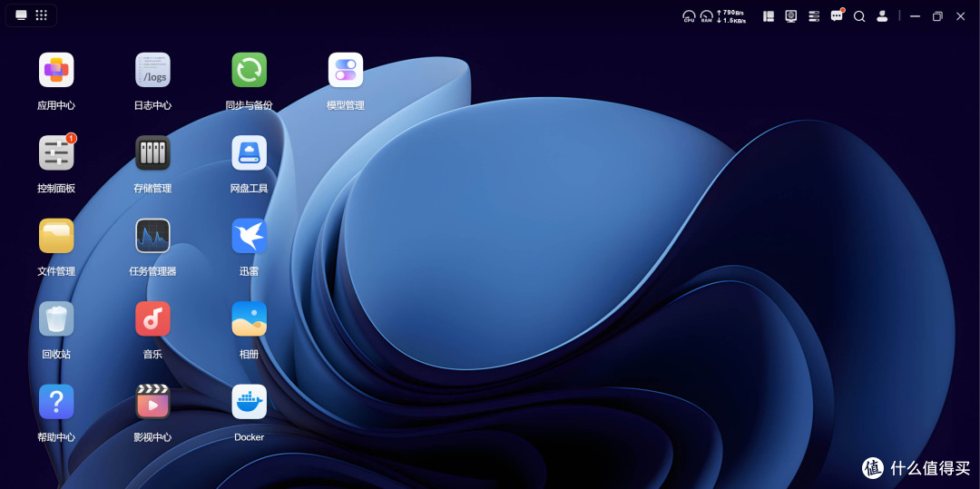Screen dimensions: 980x489
Task: Show desktop view in top-left switcher
Action: pyautogui.click(x=21, y=15)
